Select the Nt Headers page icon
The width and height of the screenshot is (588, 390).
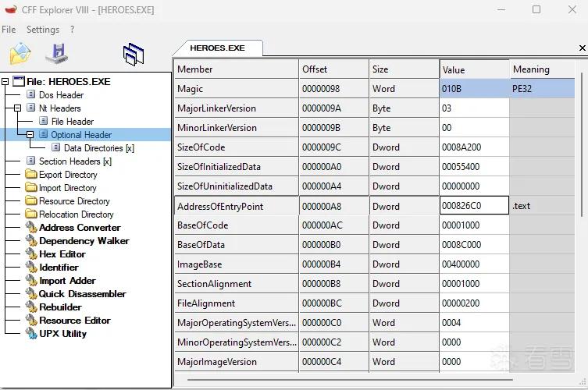(x=31, y=108)
